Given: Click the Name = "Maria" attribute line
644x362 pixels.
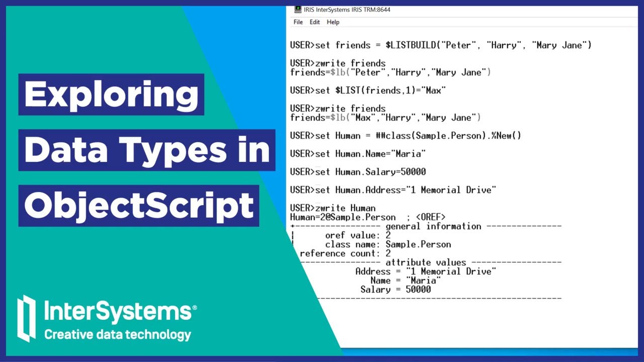Looking at the screenshot, I should [406, 281].
